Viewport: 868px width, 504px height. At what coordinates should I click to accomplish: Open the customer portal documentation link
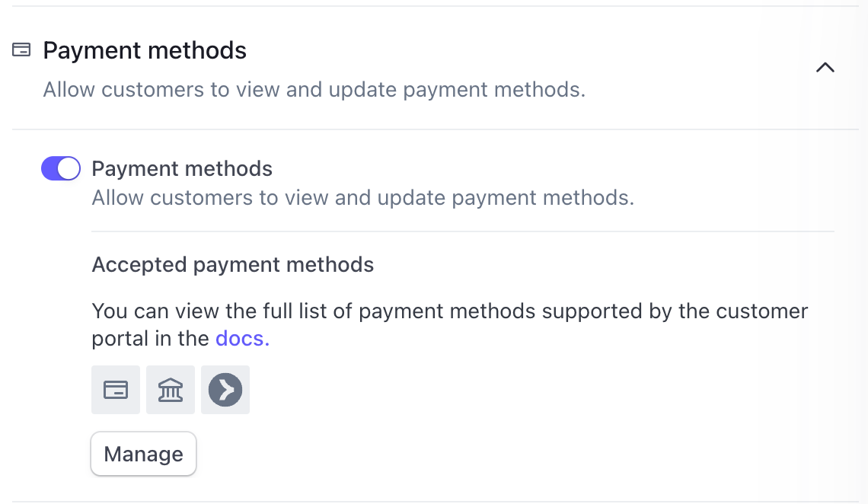242,339
